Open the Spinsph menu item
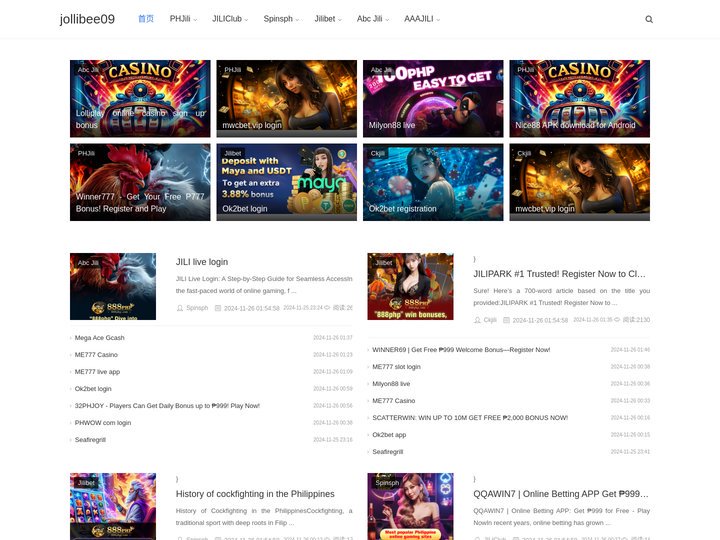The height and width of the screenshot is (540, 720). pyautogui.click(x=278, y=19)
